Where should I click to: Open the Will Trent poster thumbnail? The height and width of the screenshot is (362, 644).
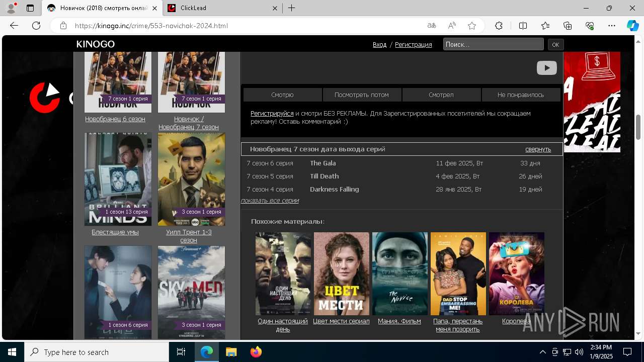tap(191, 179)
